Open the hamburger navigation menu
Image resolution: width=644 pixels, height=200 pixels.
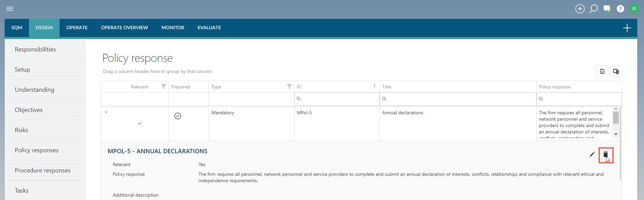[10, 9]
